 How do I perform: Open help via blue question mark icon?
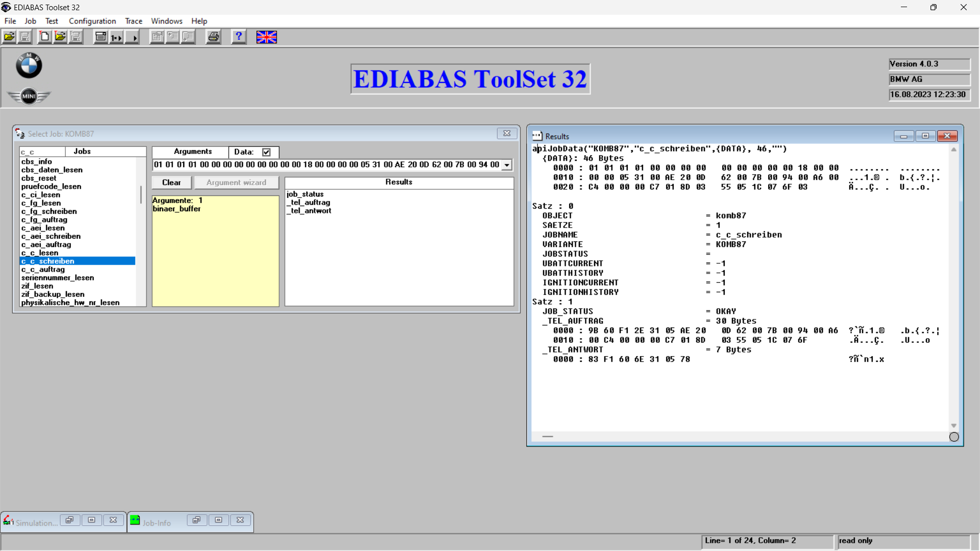(239, 37)
